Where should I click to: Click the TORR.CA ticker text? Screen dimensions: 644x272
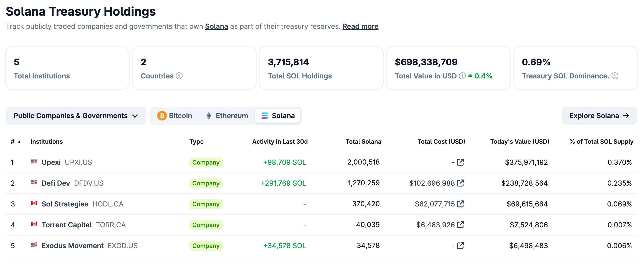111,225
